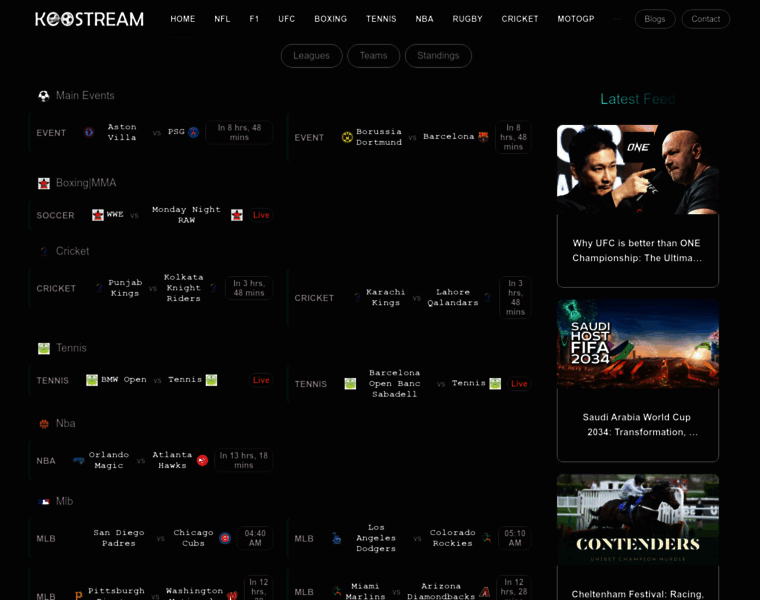
Task: Open 'Cheltenham Festival: Racing' article link
Action: (637, 594)
